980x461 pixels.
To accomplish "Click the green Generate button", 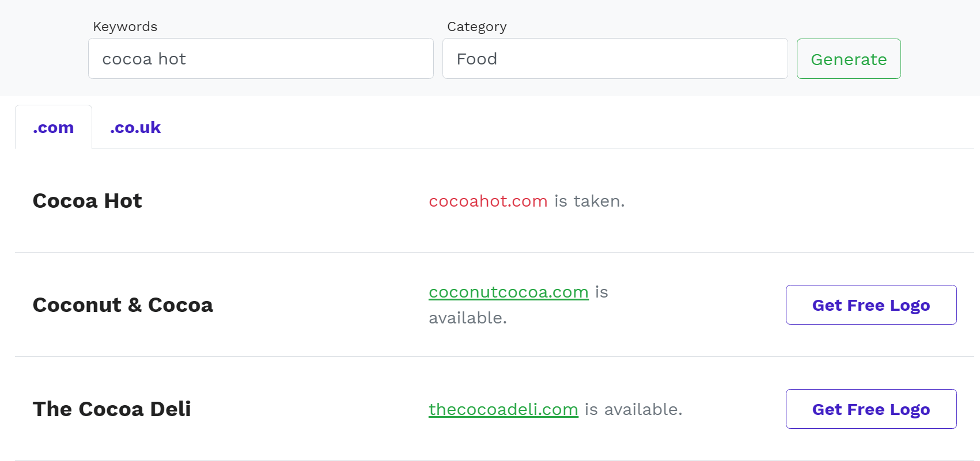I will pyautogui.click(x=848, y=59).
